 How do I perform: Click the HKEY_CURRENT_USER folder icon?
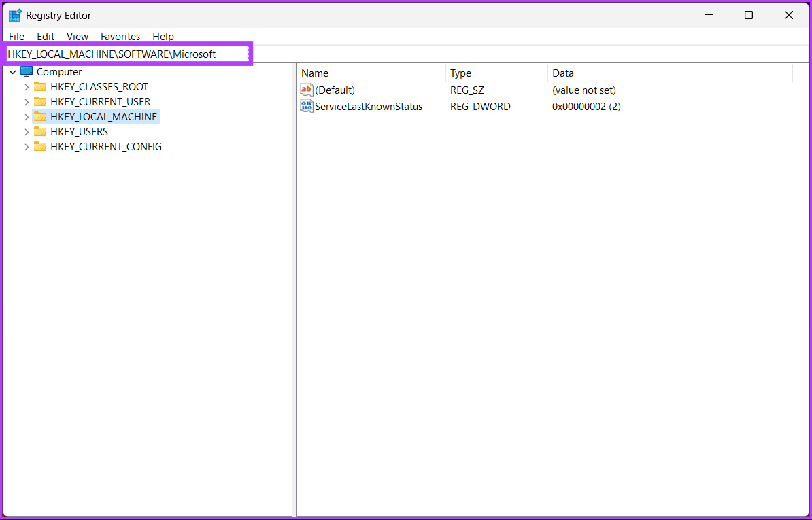pyautogui.click(x=40, y=101)
